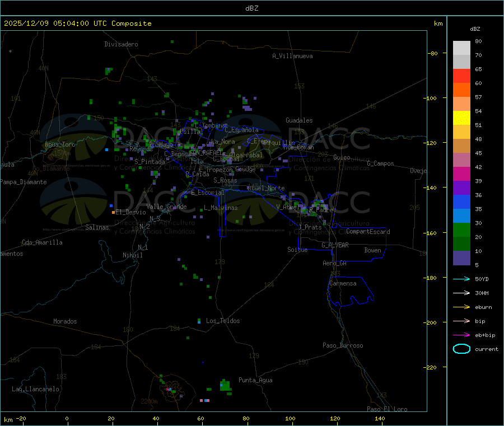Click the 'Valle_Grande' map label
The width and height of the screenshot is (504, 426).
[x=166, y=207]
